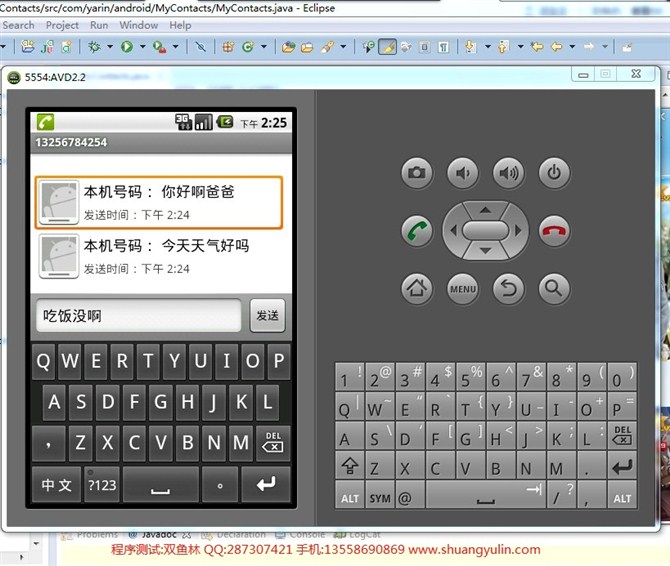Open the Search menu in Eclipse
Image resolution: width=670 pixels, height=566 pixels.
tap(18, 25)
